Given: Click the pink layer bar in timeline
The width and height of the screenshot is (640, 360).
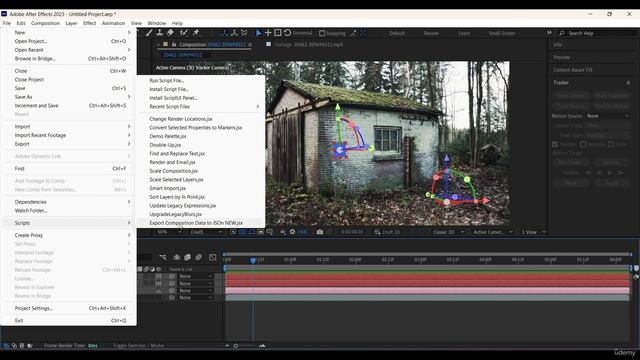Looking at the screenshot, I should click(x=427, y=291).
